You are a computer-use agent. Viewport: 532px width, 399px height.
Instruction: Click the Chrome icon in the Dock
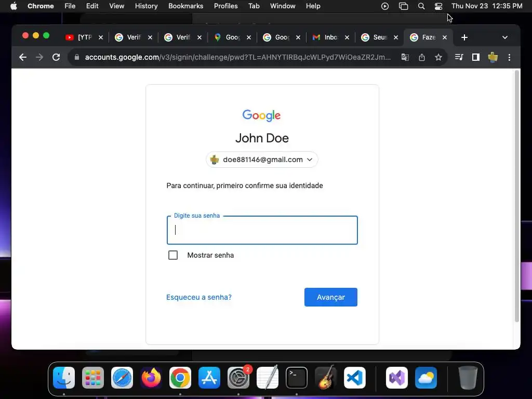pos(180,378)
